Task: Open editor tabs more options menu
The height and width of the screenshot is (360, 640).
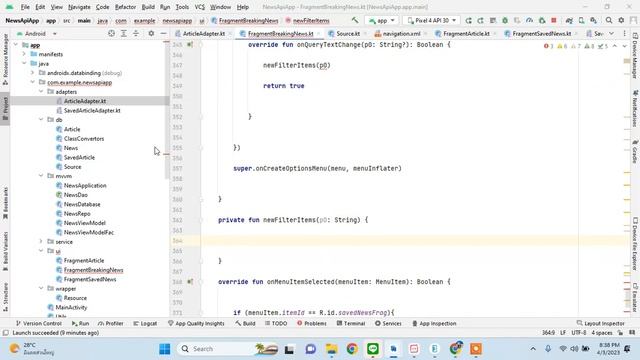Action: click(x=624, y=33)
